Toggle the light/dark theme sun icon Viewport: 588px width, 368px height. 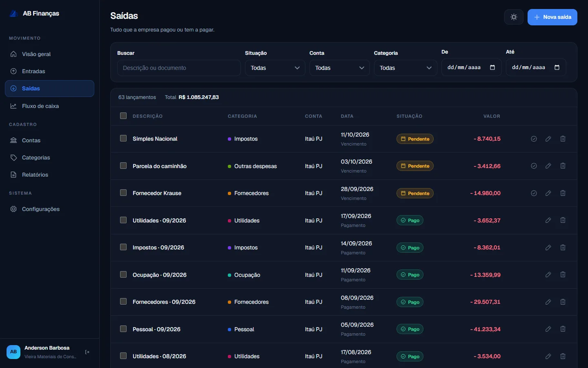click(514, 17)
